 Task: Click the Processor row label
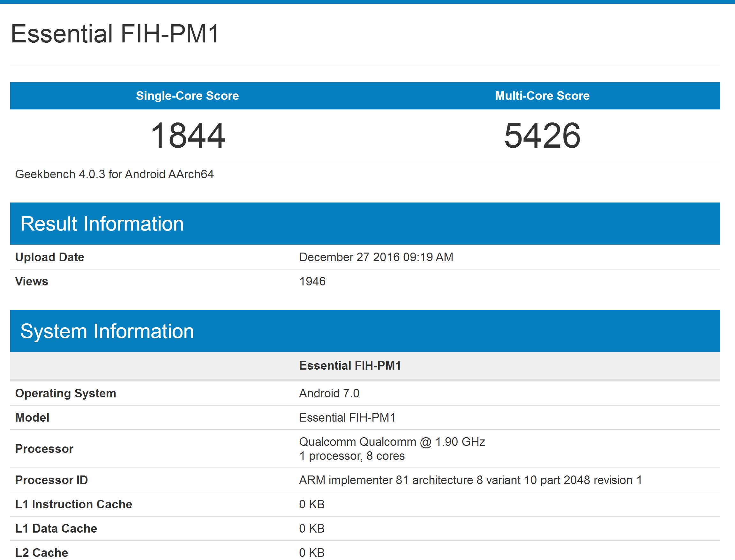point(44,449)
